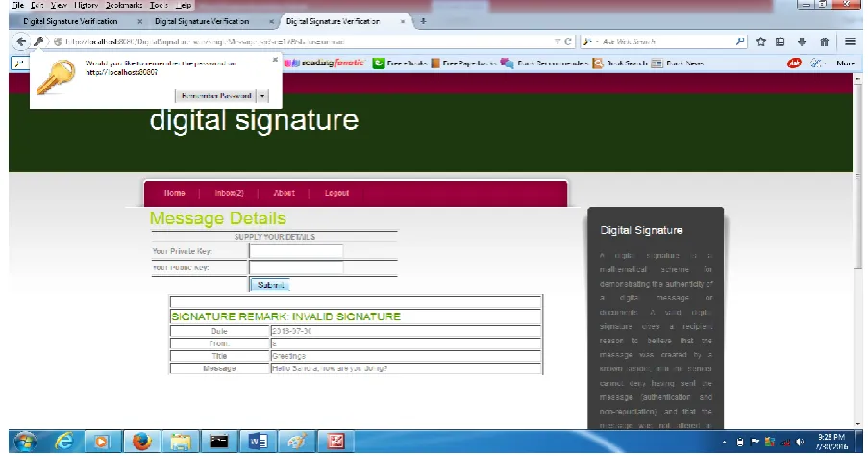Open the Paint taskbar icon
The width and height of the screenshot is (868, 456).
point(297,442)
